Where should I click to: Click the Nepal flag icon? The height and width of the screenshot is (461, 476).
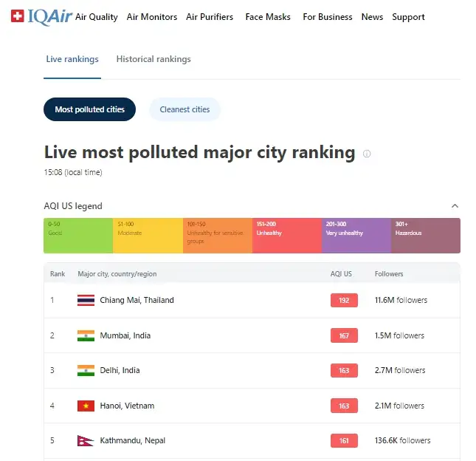pyautogui.click(x=85, y=440)
